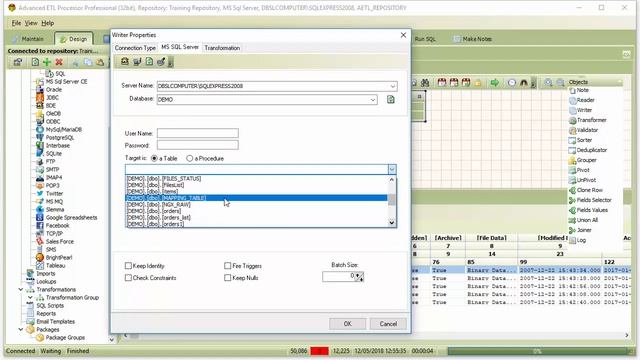This screenshot has width=640, height=360.
Task: Select the Note object in Objects palette
Action: [579, 90]
